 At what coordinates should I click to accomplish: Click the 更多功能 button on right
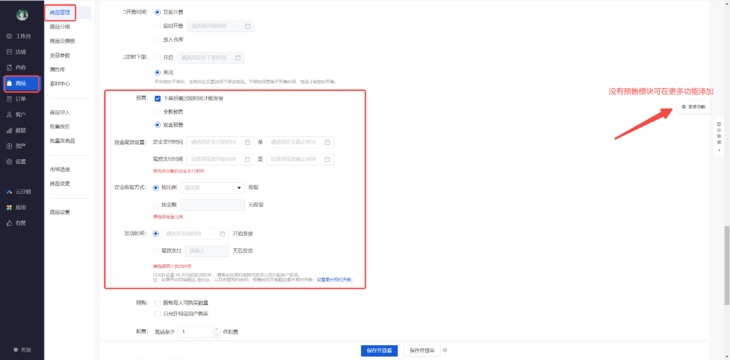point(693,107)
